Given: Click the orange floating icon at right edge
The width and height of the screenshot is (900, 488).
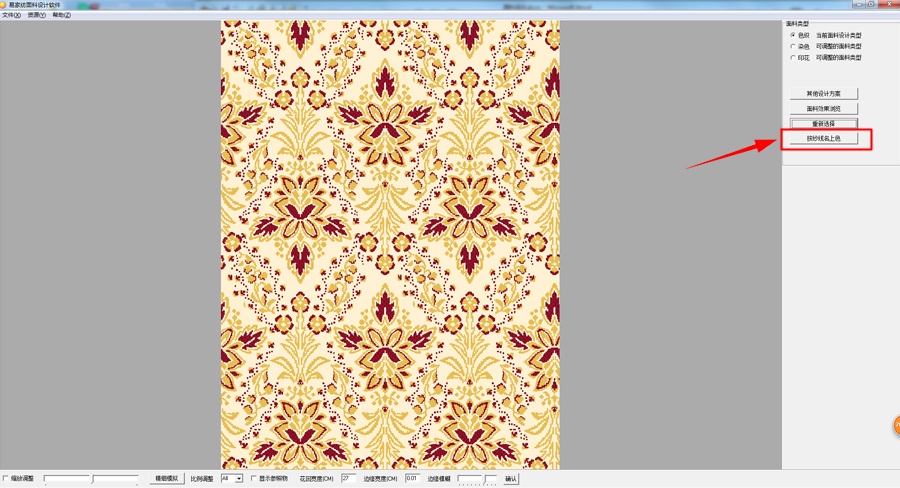Looking at the screenshot, I should point(896,425).
